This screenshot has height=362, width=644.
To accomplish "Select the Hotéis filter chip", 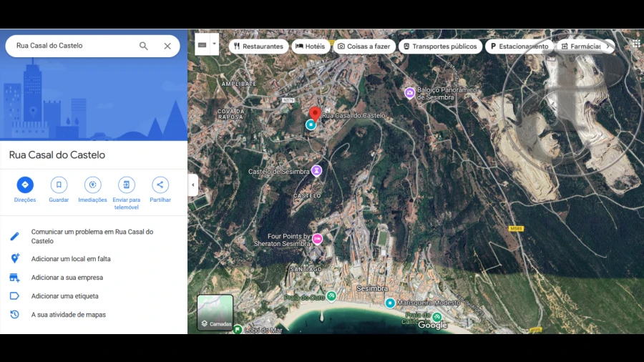I will tap(311, 47).
